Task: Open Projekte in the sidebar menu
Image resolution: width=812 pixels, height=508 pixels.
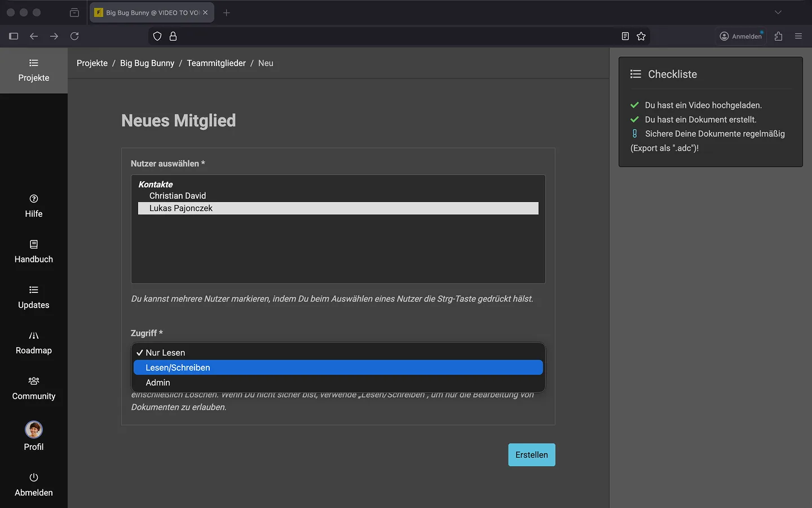Action: [34, 71]
